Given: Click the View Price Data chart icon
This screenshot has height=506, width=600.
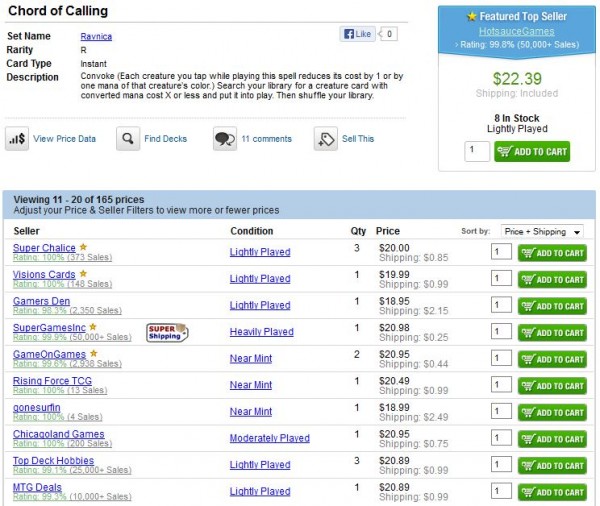Looking at the screenshot, I should (x=18, y=139).
